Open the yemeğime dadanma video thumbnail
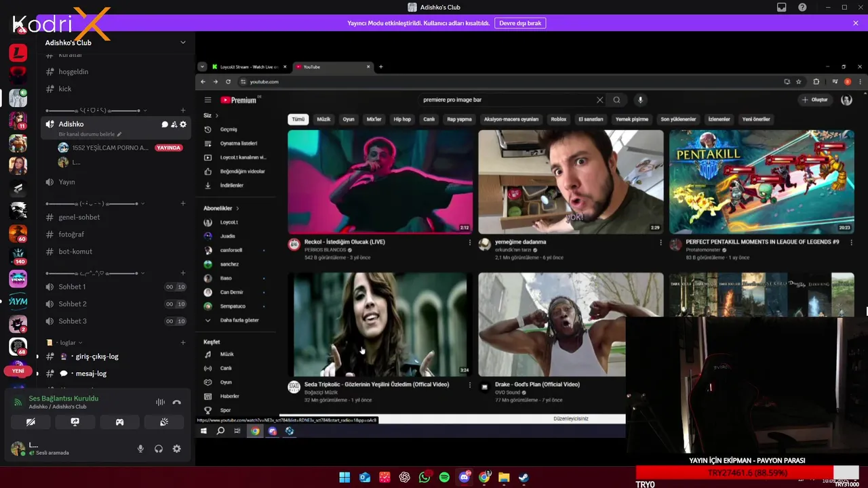This screenshot has width=868, height=488. (571, 182)
